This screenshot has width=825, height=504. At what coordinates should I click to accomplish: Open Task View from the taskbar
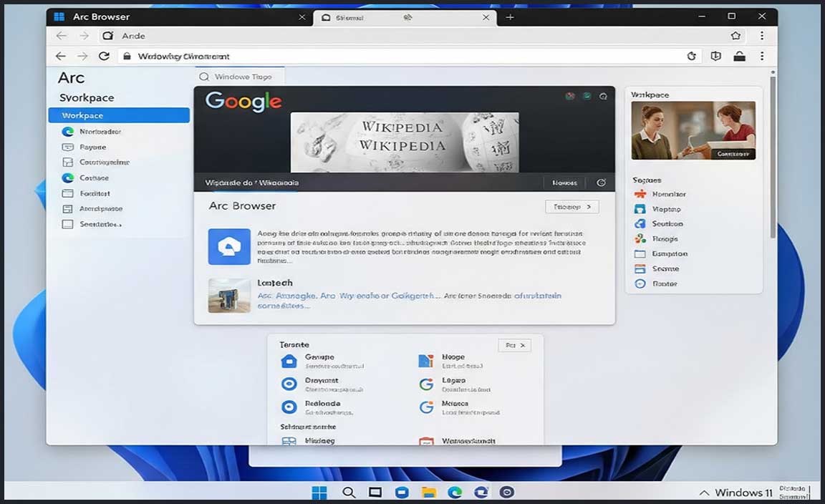tap(375, 493)
